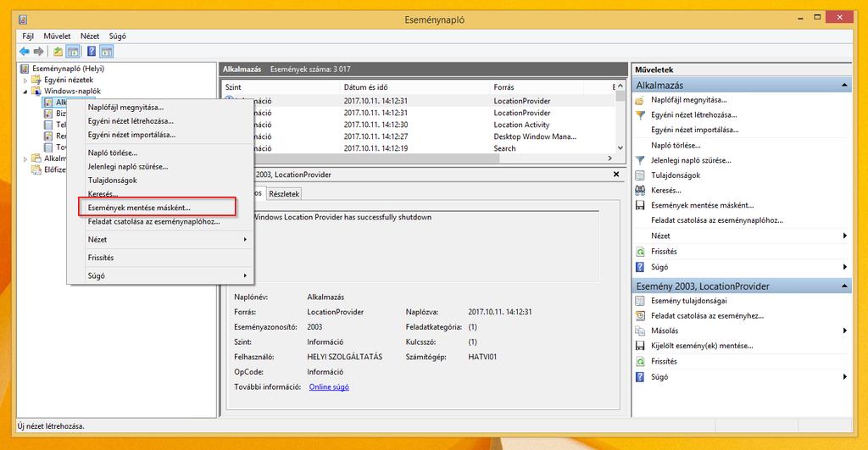This screenshot has width=868, height=450.
Task: Open the Súgó menu in menu bar
Action: [117, 36]
